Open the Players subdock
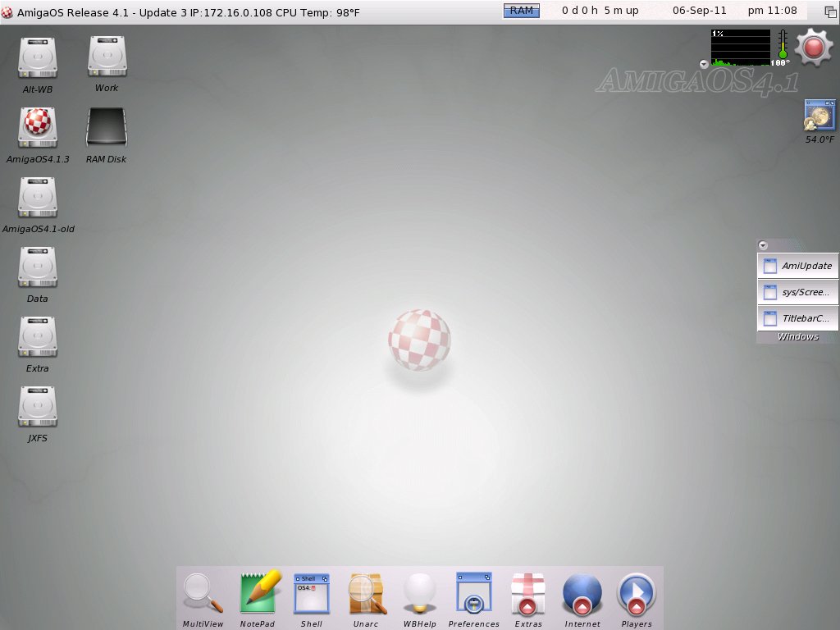 [637, 594]
